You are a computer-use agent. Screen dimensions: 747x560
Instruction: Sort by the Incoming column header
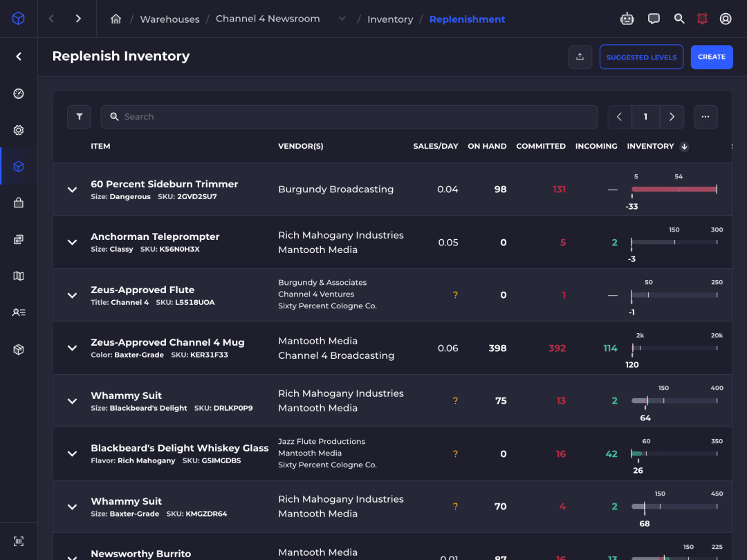click(596, 146)
